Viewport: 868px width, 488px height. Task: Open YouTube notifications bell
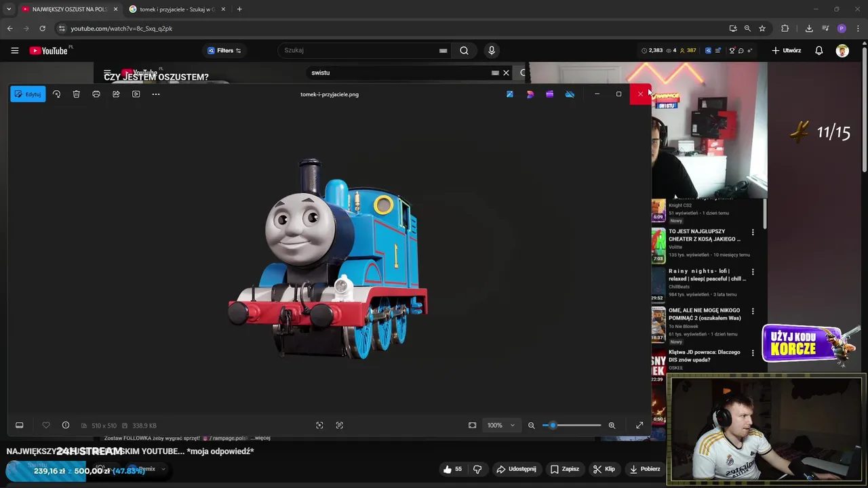[819, 50]
